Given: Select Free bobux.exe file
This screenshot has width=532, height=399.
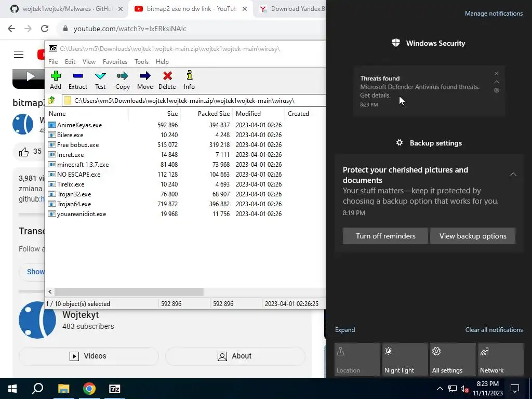Looking at the screenshot, I should click(78, 145).
